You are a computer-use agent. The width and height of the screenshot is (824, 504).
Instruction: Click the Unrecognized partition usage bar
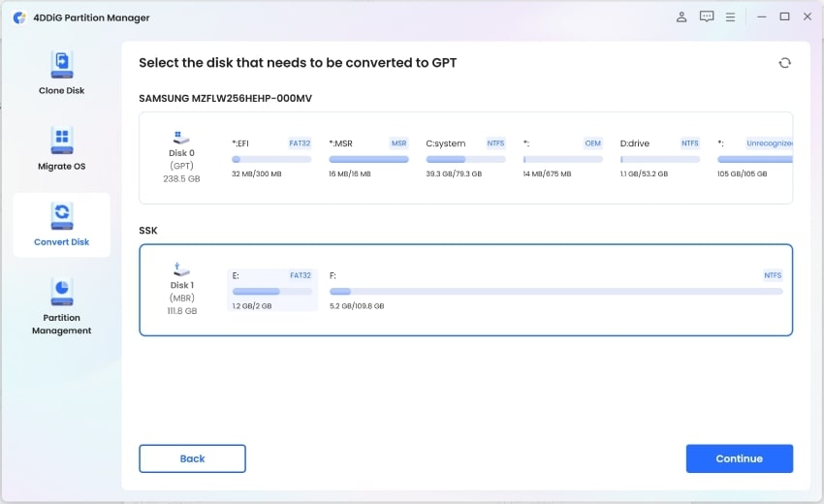[755, 159]
